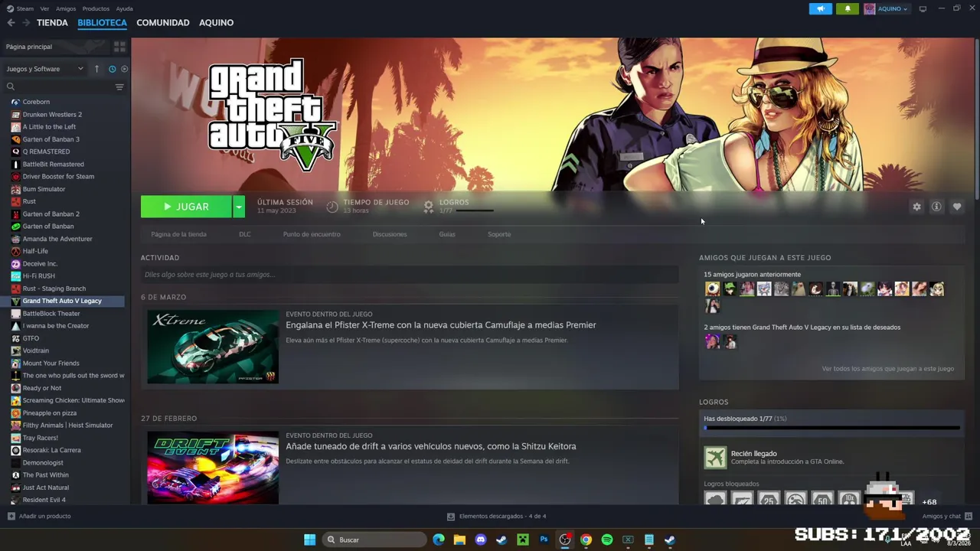Go forward with the right arrow
Screen dimensions: 980x551
coord(25,23)
